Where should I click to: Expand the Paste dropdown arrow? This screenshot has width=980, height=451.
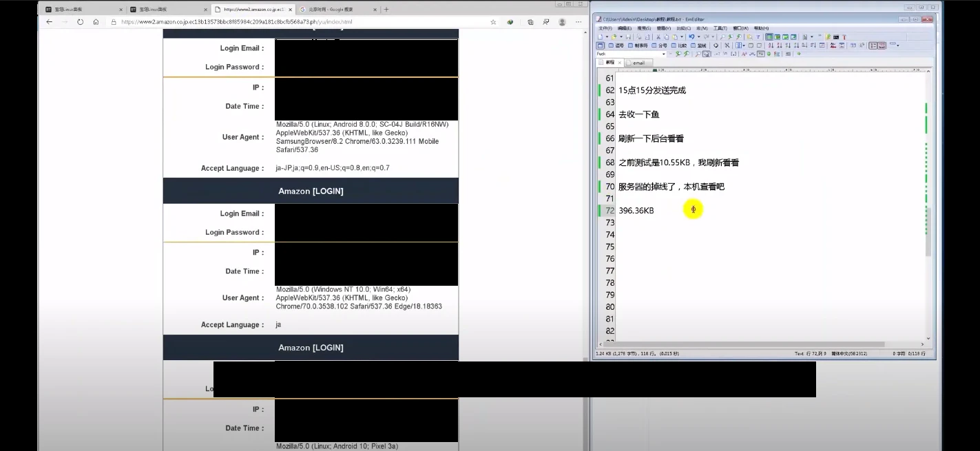[682, 37]
